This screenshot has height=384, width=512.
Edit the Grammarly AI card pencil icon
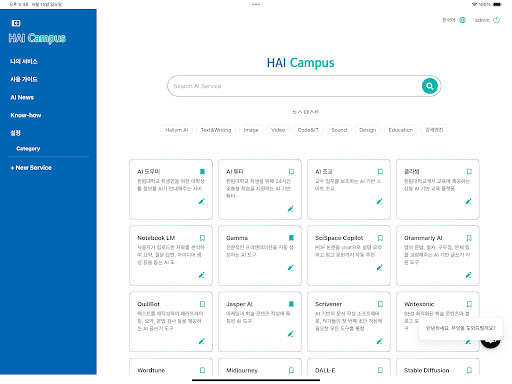coord(469,275)
